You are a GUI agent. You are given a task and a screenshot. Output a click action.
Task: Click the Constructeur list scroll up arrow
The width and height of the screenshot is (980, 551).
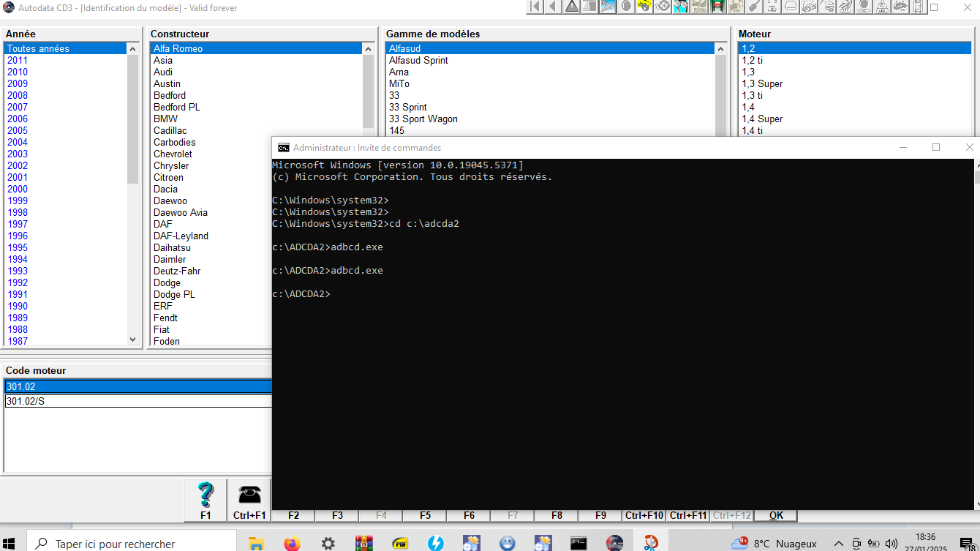tap(368, 48)
